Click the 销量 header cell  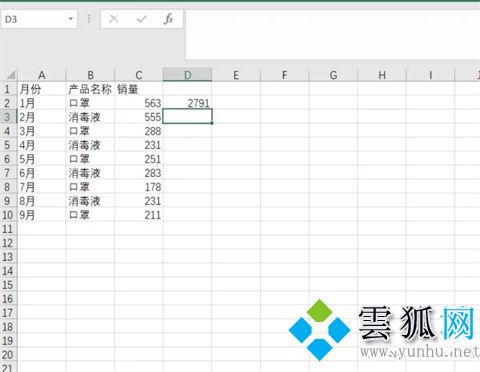click(x=139, y=89)
